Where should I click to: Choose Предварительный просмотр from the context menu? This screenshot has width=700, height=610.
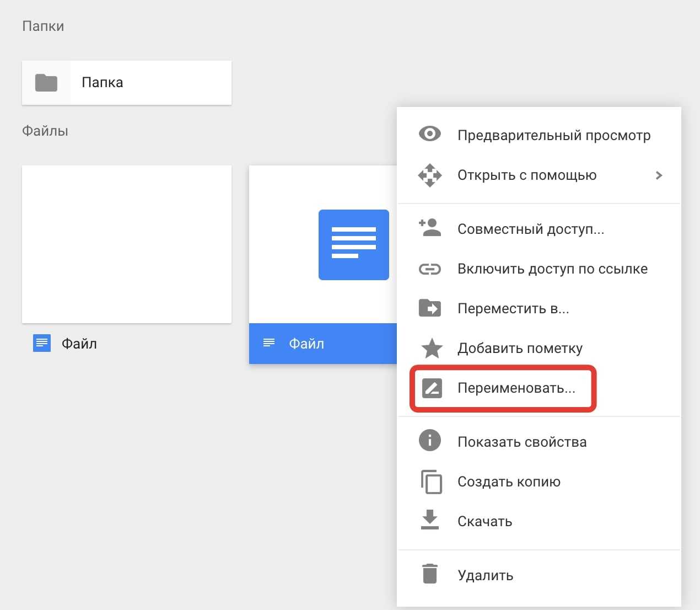(539, 135)
